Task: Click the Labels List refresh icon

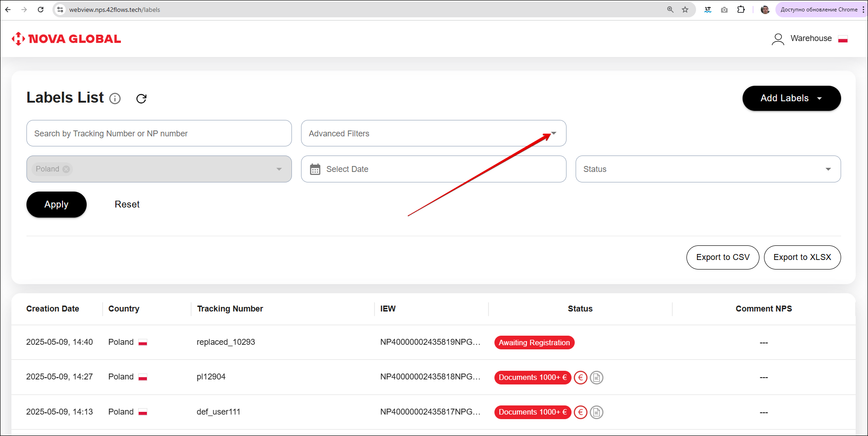Action: coord(141,99)
